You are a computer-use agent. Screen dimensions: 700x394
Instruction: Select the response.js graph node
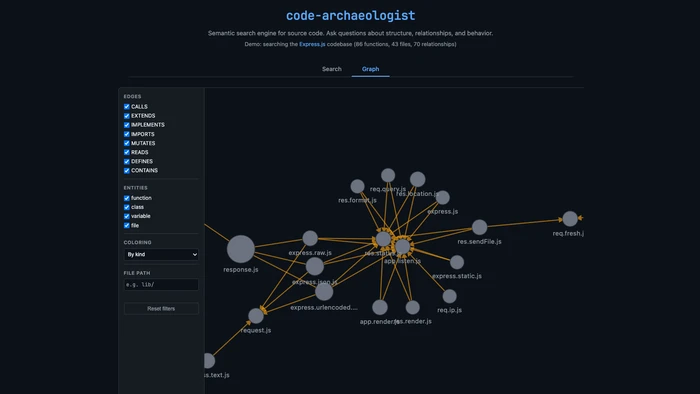click(241, 249)
